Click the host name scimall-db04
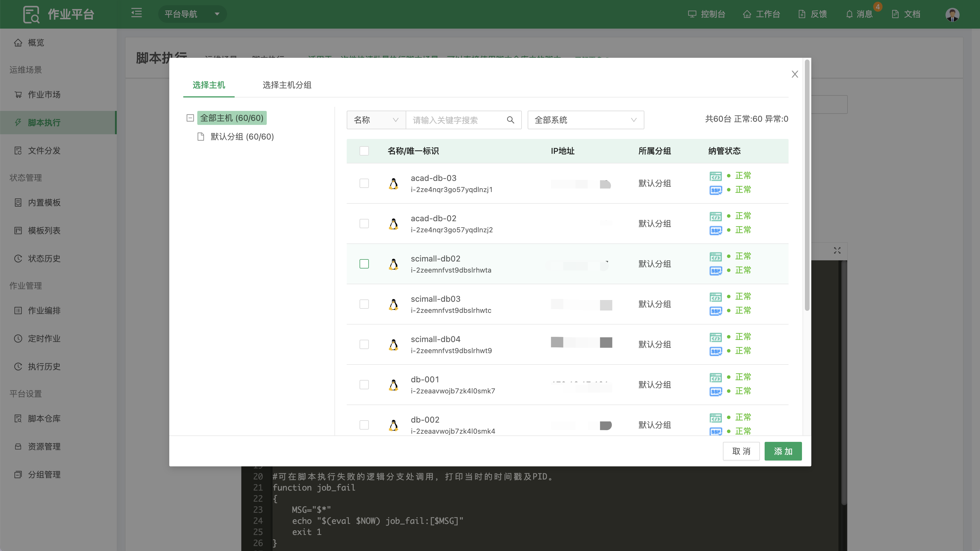980x551 pixels. tap(435, 339)
